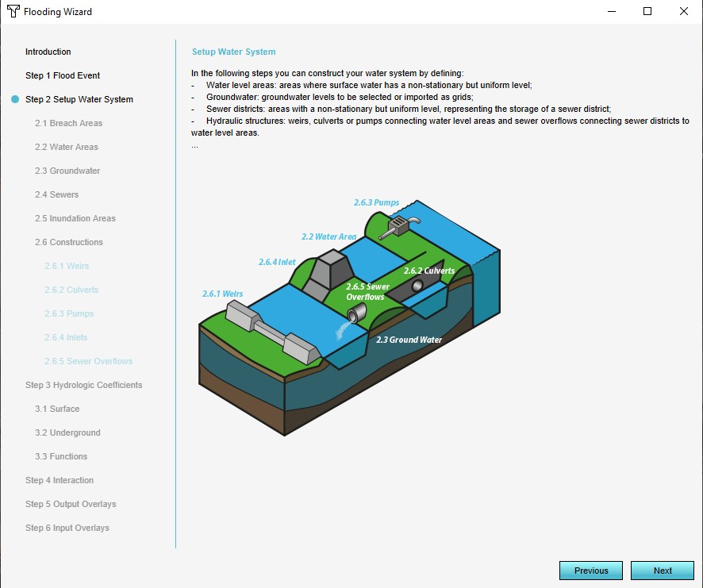Open 2.3 Groundwater substep
Viewport: 703px width, 588px height.
[x=67, y=171]
